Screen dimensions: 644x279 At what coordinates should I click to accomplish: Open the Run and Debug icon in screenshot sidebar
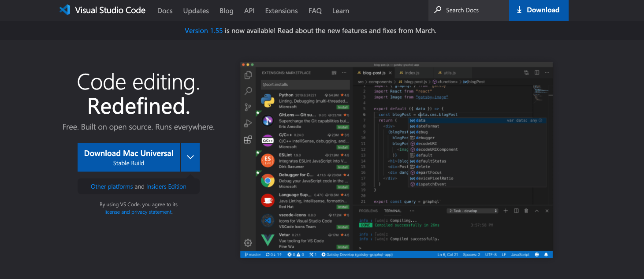(x=248, y=123)
